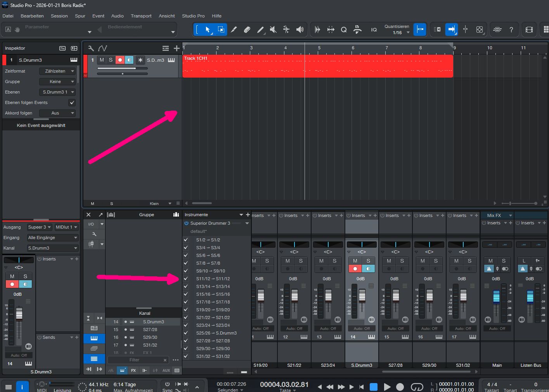Solo the Main channel
Image resolution: width=549 pixels, height=392 pixels.
[x=504, y=261]
